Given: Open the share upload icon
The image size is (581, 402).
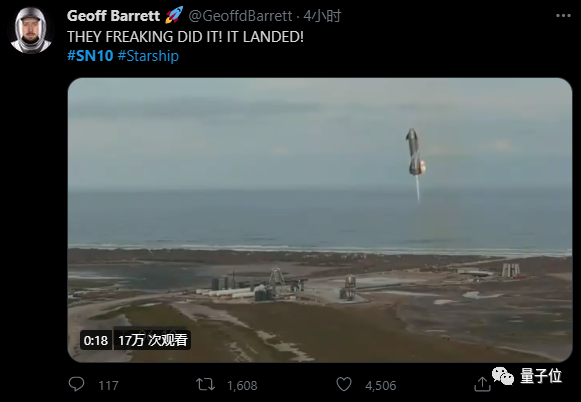Looking at the screenshot, I should tap(482, 384).
